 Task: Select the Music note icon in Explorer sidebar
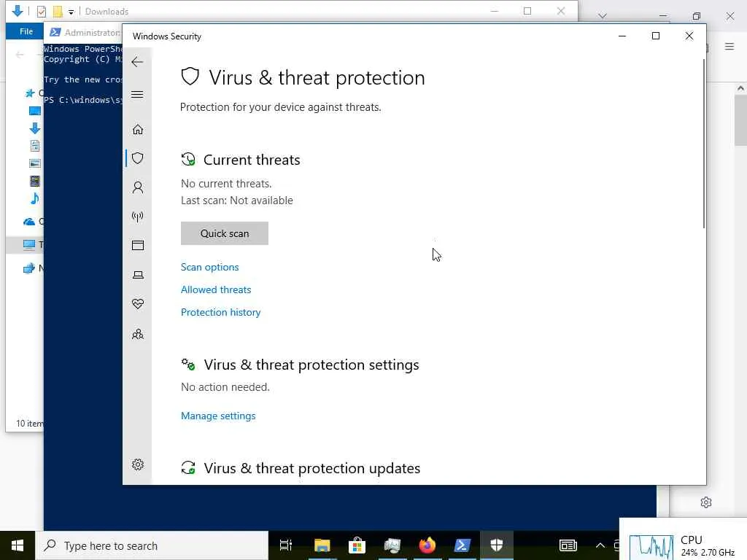(35, 198)
